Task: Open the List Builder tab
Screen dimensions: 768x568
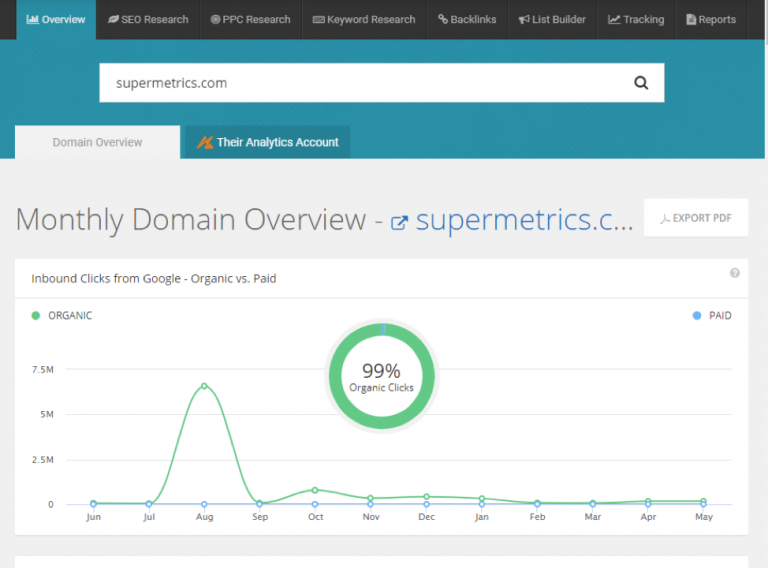Action: click(x=552, y=20)
